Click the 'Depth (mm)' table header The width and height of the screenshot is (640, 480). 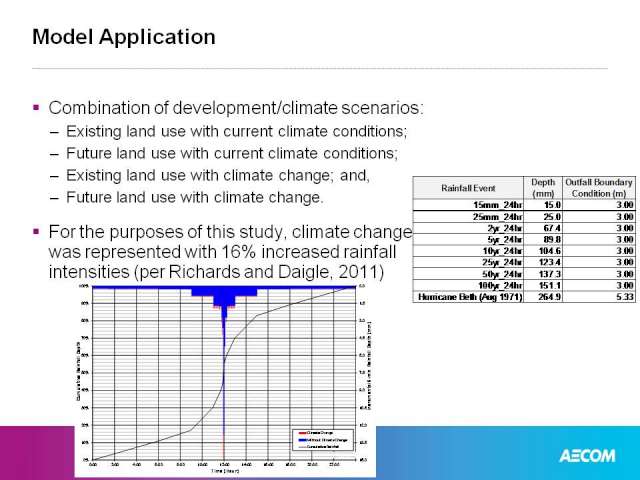click(x=543, y=188)
